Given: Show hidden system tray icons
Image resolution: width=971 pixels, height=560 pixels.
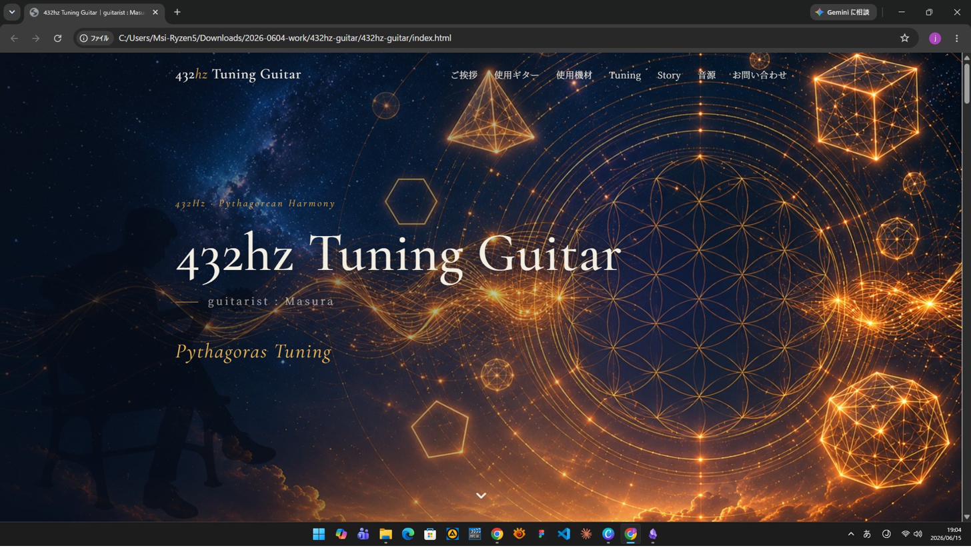Looking at the screenshot, I should 851,534.
